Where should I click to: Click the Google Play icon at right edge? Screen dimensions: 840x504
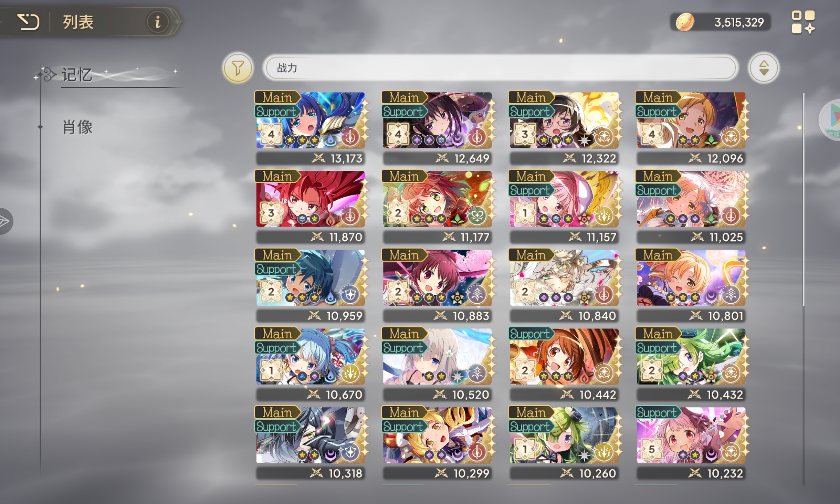coord(832,120)
